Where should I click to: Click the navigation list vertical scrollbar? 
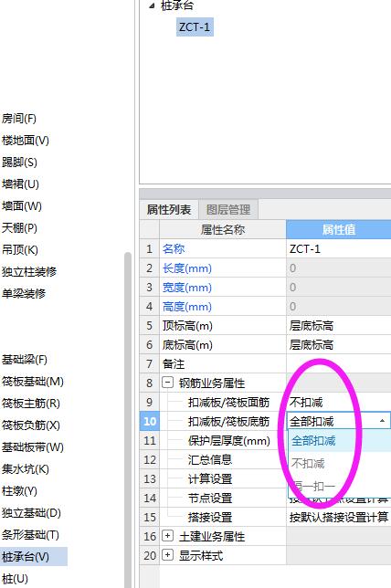coord(128,420)
